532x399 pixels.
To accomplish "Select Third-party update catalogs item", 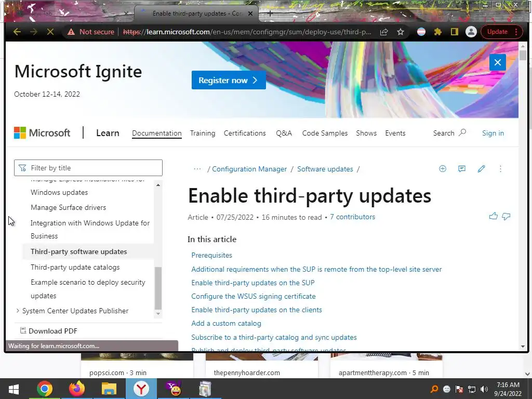I will point(75,268).
